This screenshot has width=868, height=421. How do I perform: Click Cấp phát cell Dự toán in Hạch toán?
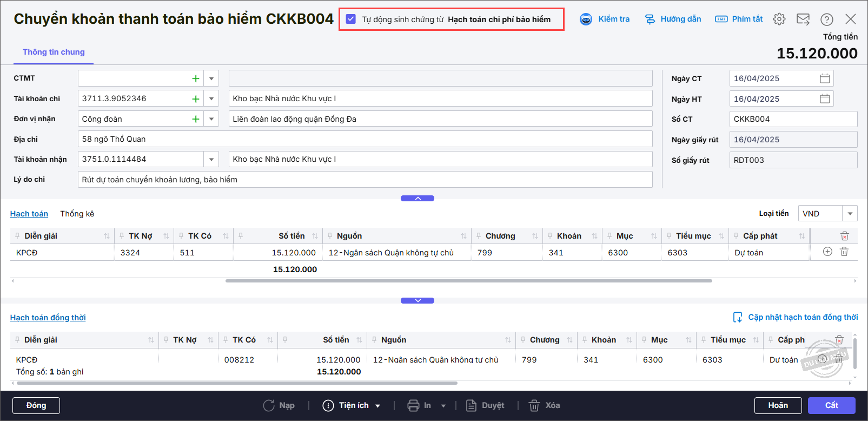coord(768,253)
